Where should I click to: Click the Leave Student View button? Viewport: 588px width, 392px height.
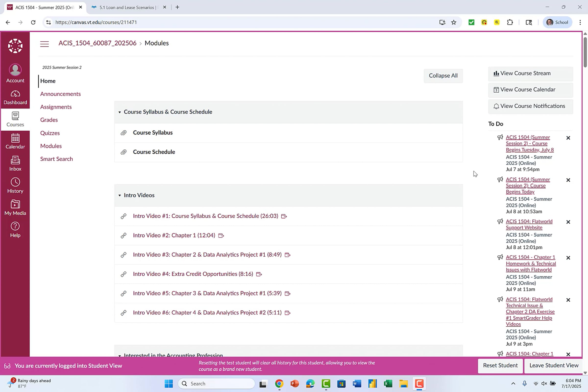click(x=554, y=366)
